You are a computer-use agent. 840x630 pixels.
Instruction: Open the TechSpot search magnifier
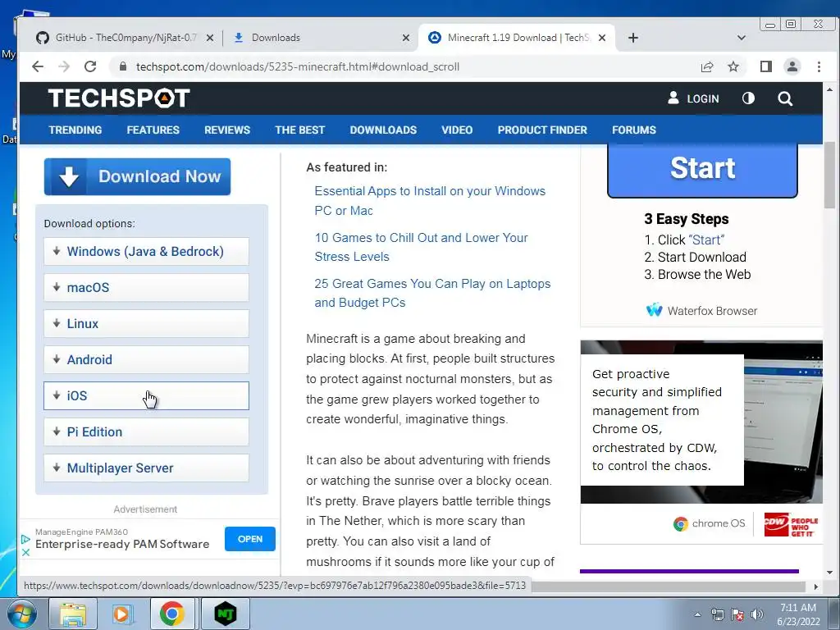tap(785, 98)
